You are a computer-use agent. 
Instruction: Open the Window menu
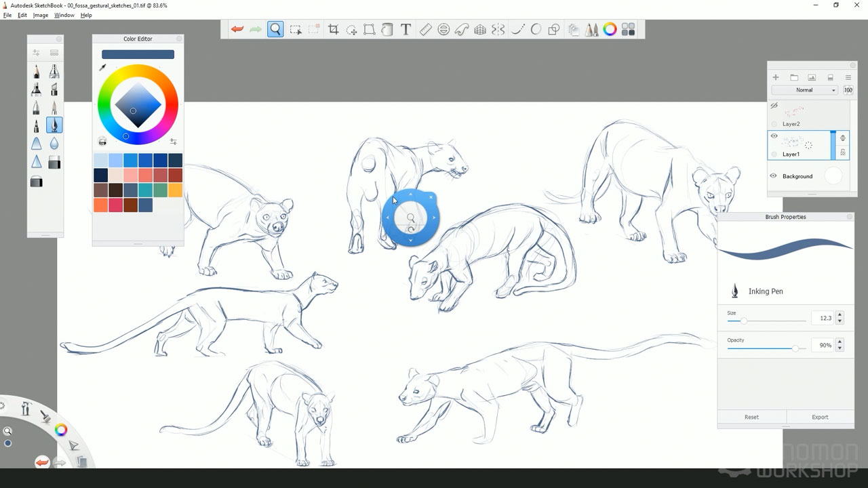pyautogui.click(x=64, y=15)
